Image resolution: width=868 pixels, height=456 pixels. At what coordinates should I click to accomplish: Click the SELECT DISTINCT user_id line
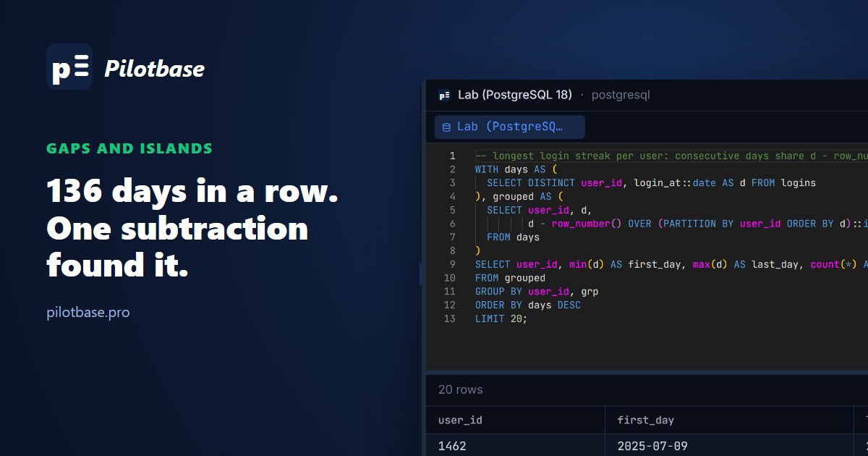click(x=651, y=183)
